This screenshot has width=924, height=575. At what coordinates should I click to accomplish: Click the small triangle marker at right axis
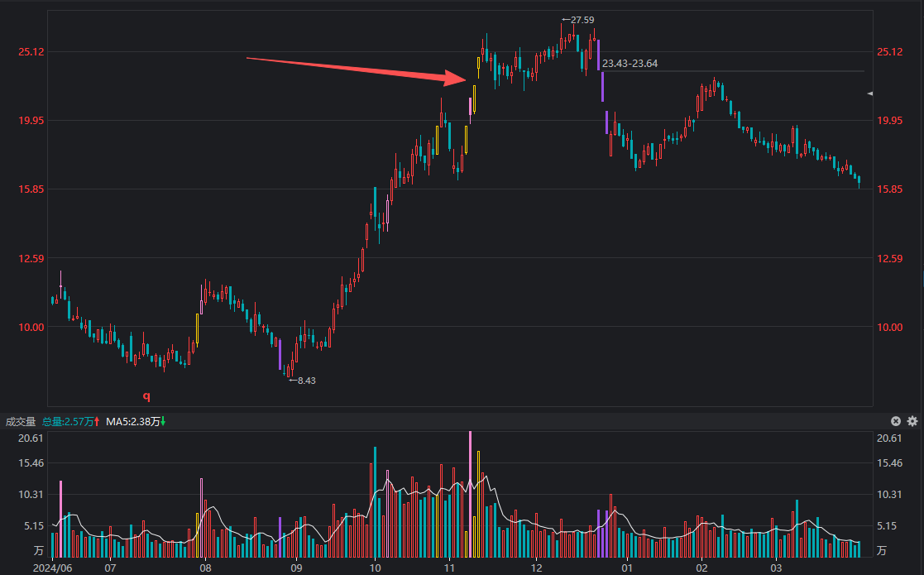tap(869, 94)
